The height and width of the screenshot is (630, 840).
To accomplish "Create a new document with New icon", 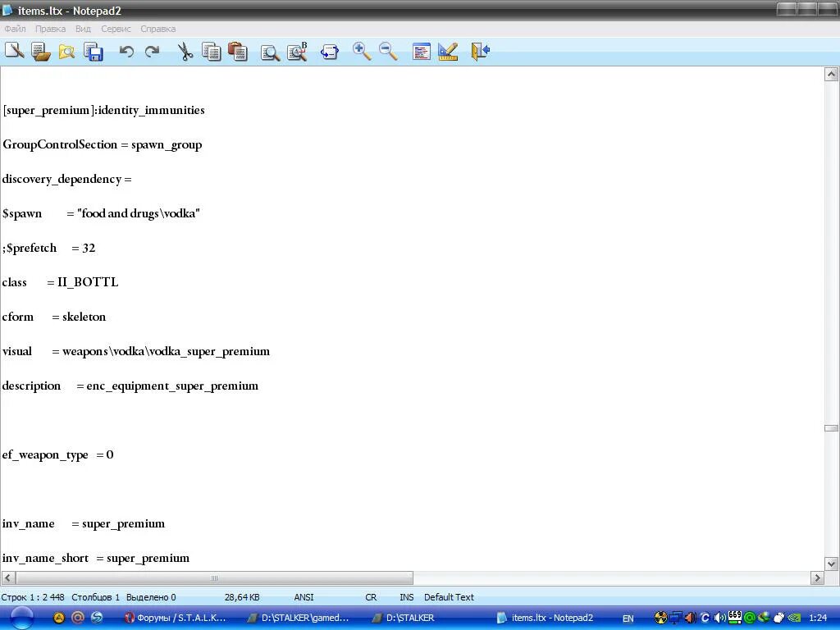I will tap(15, 52).
